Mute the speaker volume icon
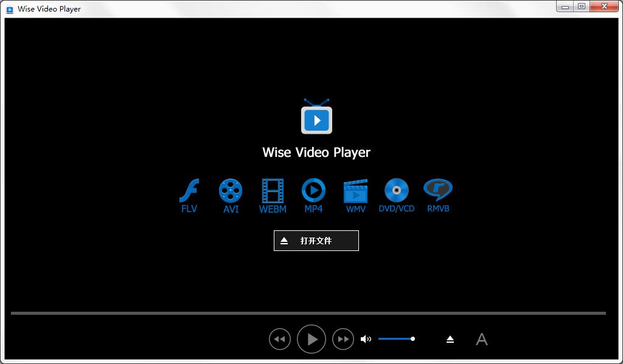The image size is (623, 364). [366, 339]
